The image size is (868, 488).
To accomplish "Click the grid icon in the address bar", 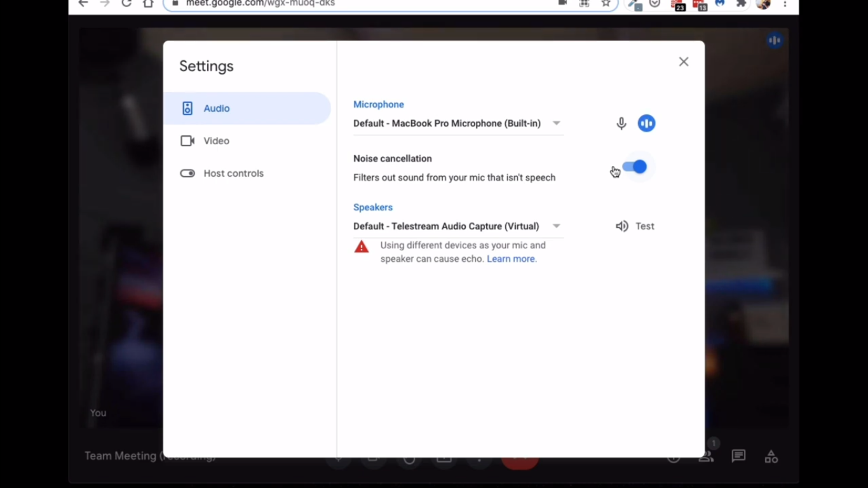I will pos(584,3).
